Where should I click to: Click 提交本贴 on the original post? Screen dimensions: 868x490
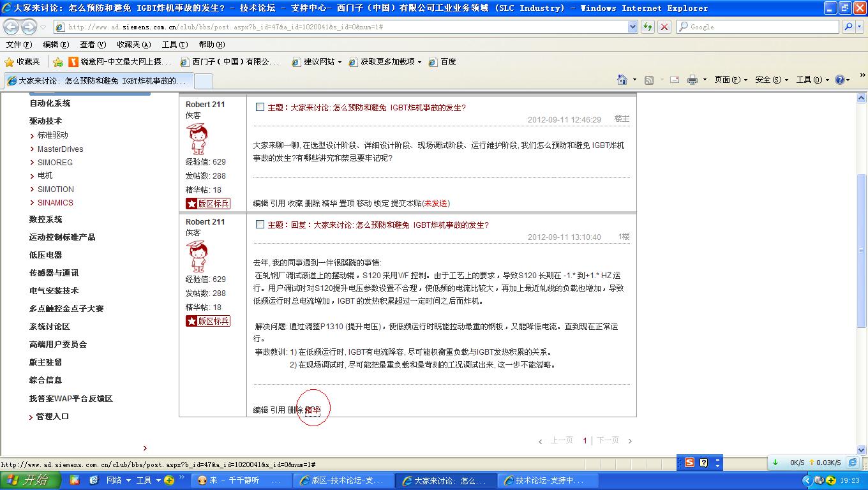(x=407, y=204)
